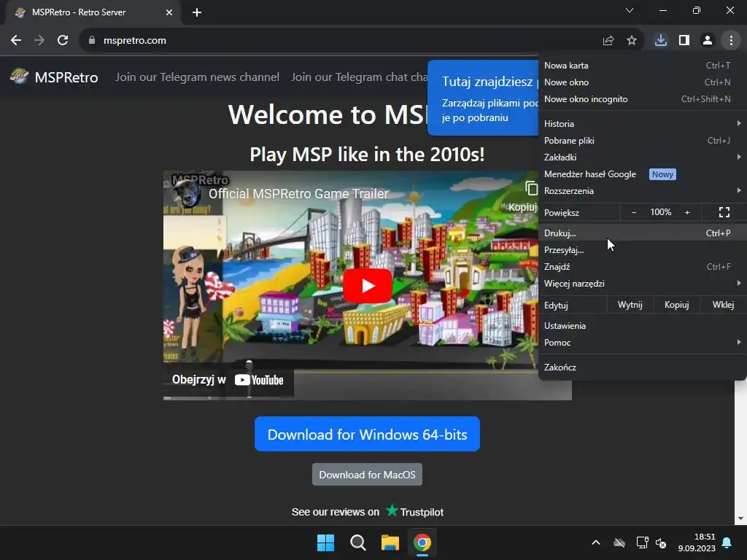This screenshot has width=747, height=560.
Task: Expand the Więcej narzędzi submenu
Action: point(642,284)
